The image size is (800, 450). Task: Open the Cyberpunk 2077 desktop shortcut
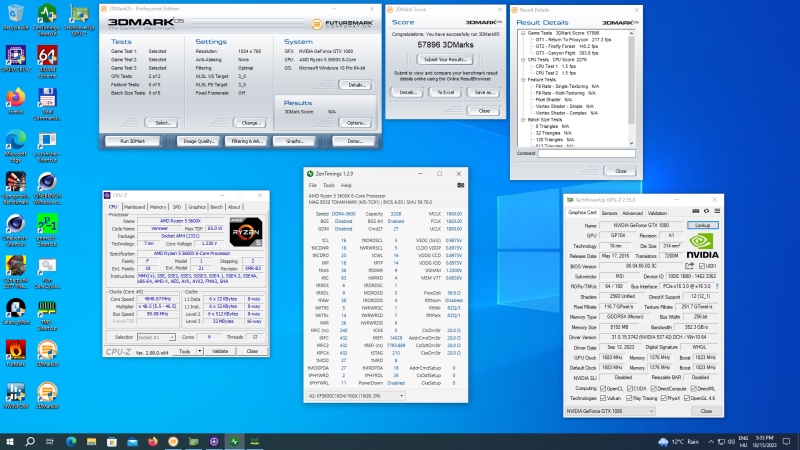pos(16,272)
